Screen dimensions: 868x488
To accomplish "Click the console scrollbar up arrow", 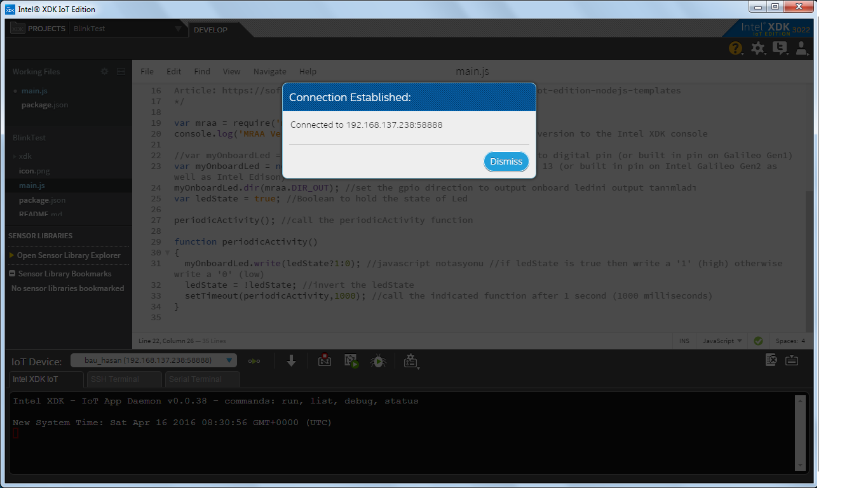I will point(800,401).
